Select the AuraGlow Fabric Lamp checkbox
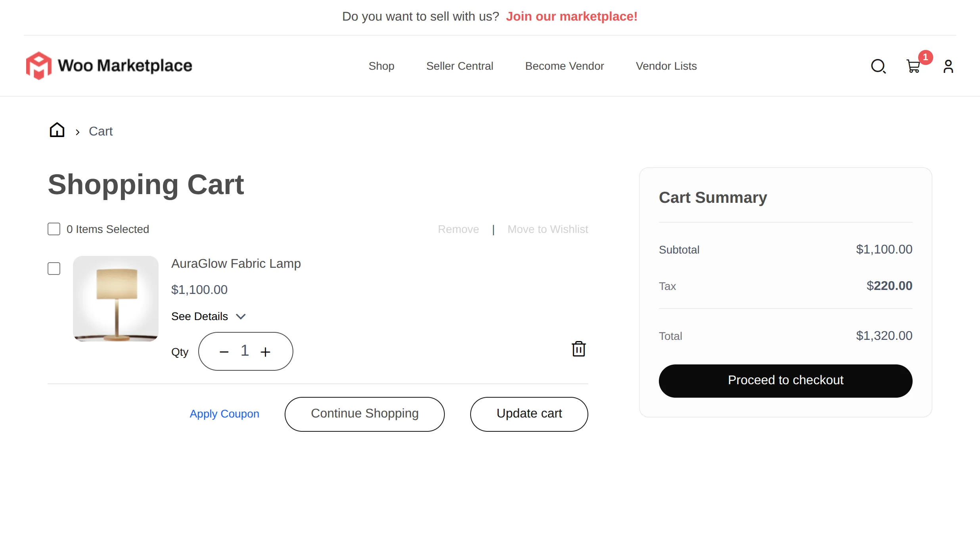 (x=54, y=268)
